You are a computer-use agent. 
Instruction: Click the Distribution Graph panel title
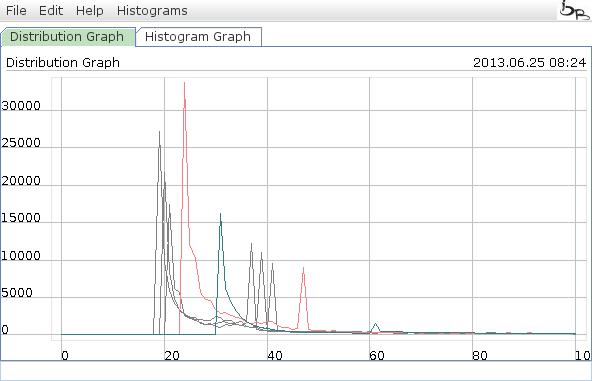(x=63, y=62)
